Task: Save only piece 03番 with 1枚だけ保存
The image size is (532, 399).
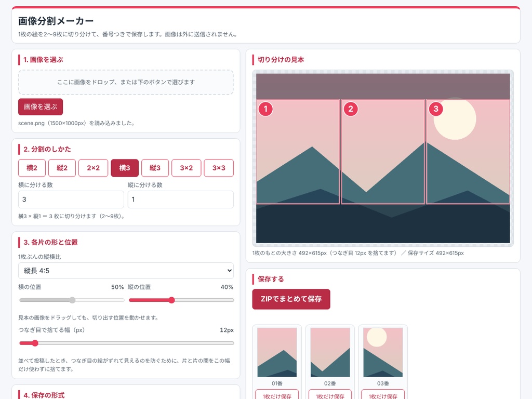Action: (x=383, y=395)
